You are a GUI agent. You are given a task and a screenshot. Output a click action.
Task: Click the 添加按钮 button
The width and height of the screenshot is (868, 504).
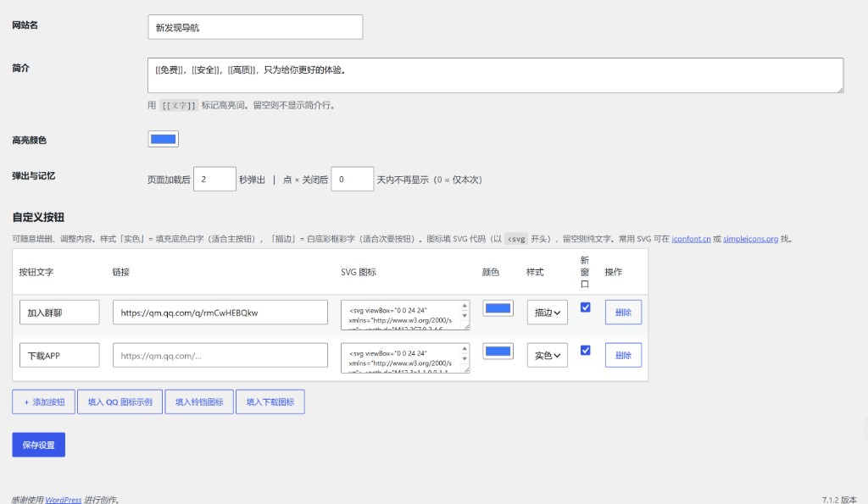[44, 402]
